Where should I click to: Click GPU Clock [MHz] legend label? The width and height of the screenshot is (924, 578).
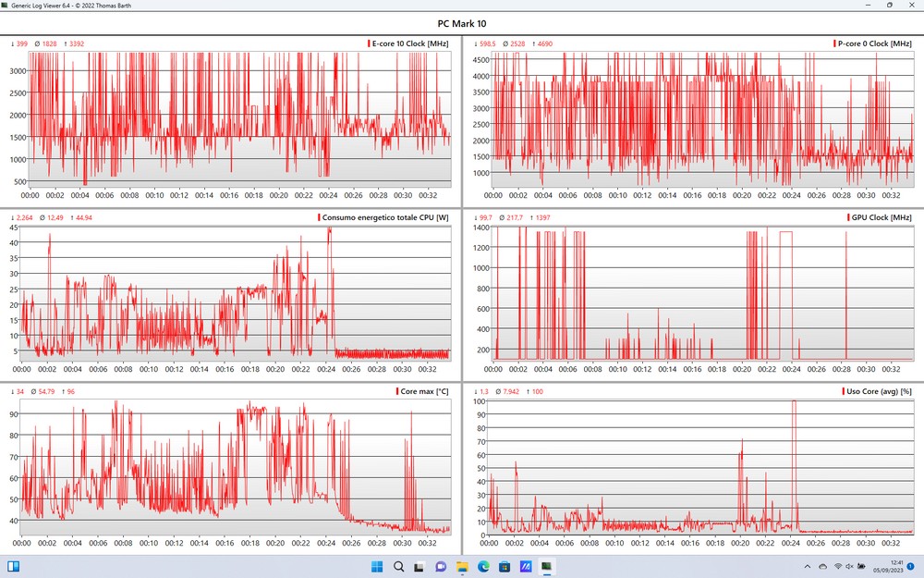coord(881,217)
